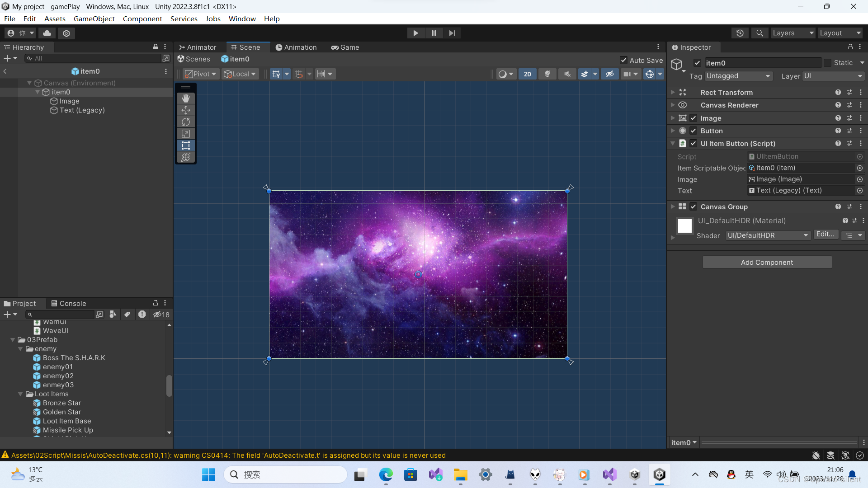Image resolution: width=868 pixels, height=488 pixels.
Task: Select the Scale tool
Action: [185, 133]
